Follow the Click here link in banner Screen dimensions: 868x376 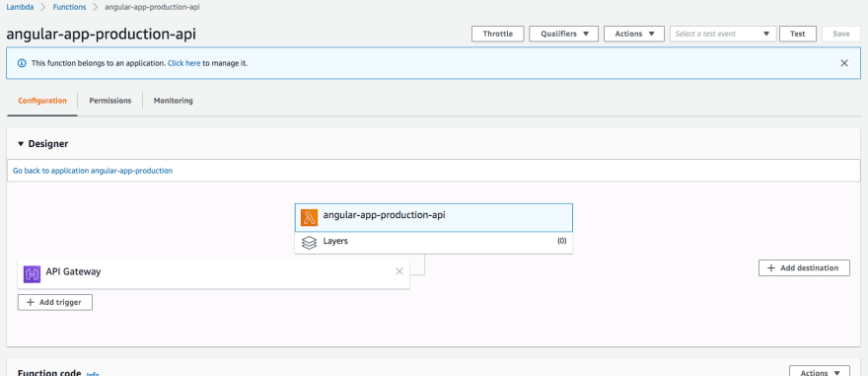[x=184, y=64]
